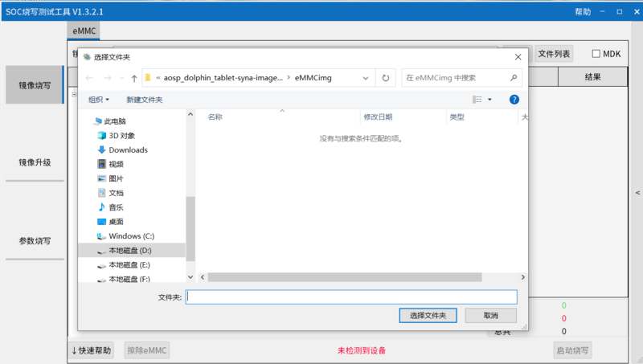Open the 镜像烧写 side tab
This screenshot has width=643, height=364.
(35, 85)
